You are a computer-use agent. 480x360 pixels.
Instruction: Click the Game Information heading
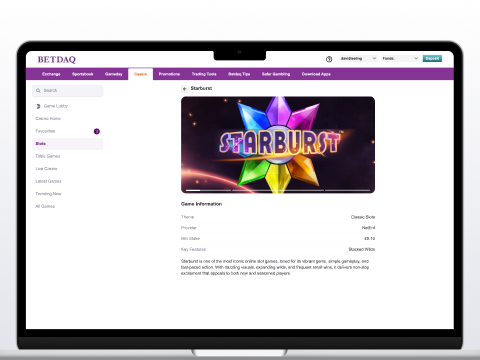tap(201, 204)
